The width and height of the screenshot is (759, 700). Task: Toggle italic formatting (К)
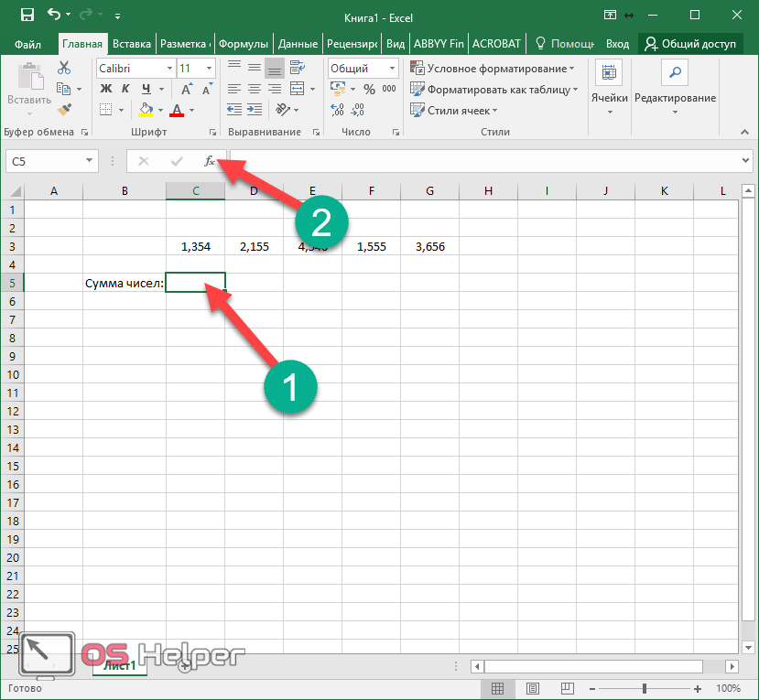click(125, 89)
